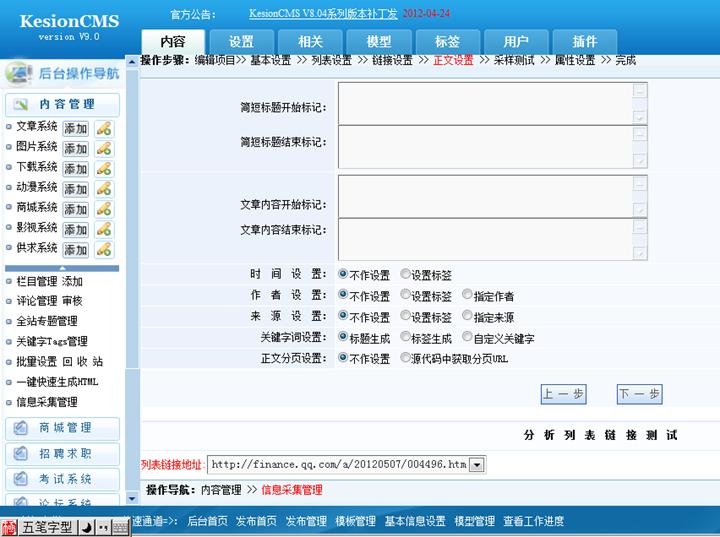
Task: Click the 招聘求职 section icon
Action: [20, 454]
